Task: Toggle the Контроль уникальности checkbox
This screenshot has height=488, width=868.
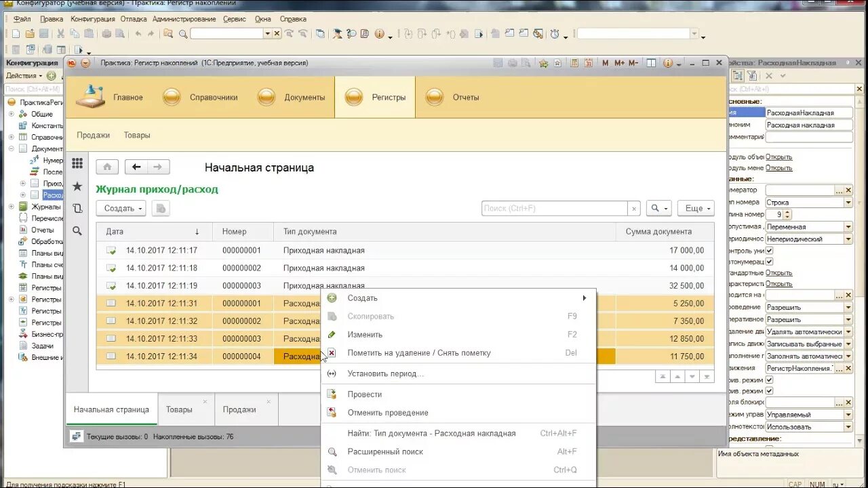Action: tap(769, 250)
